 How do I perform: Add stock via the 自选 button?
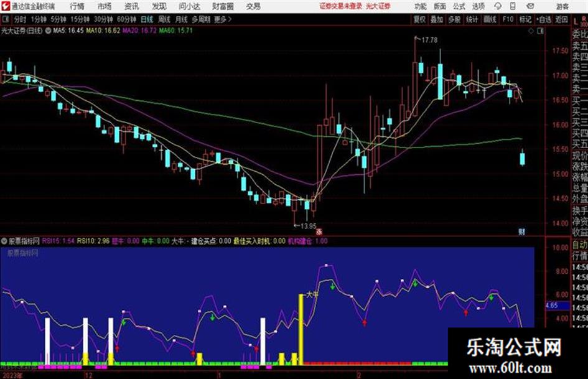tap(543, 19)
